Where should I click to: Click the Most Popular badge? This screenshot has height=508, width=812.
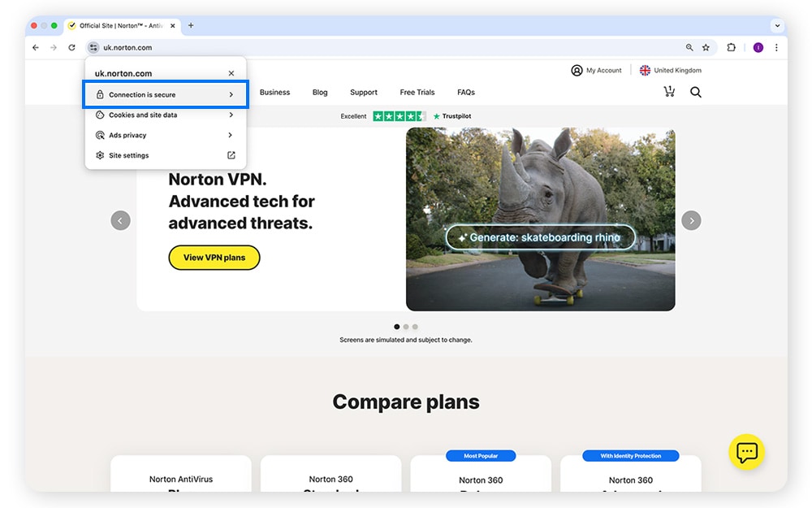click(481, 456)
